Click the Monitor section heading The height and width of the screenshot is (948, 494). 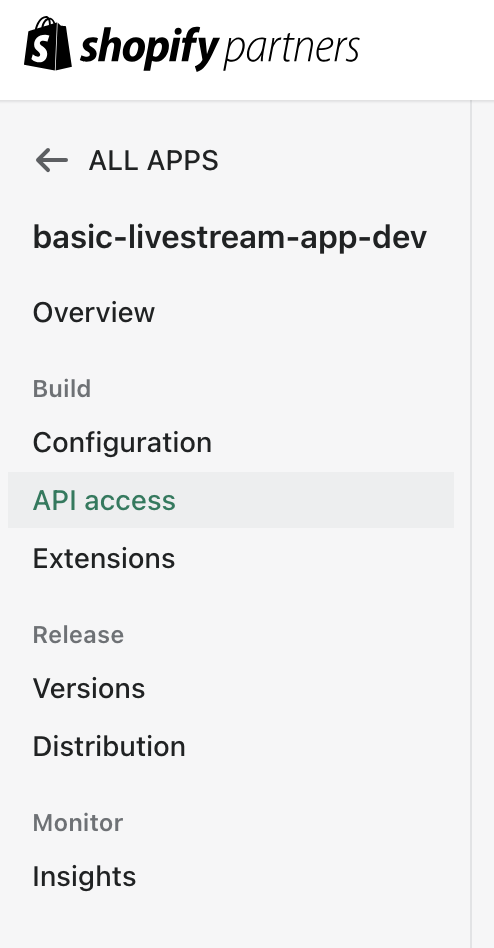tap(78, 823)
